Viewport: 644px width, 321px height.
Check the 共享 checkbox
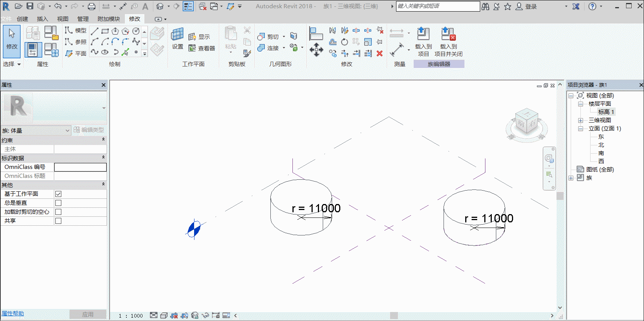point(58,221)
